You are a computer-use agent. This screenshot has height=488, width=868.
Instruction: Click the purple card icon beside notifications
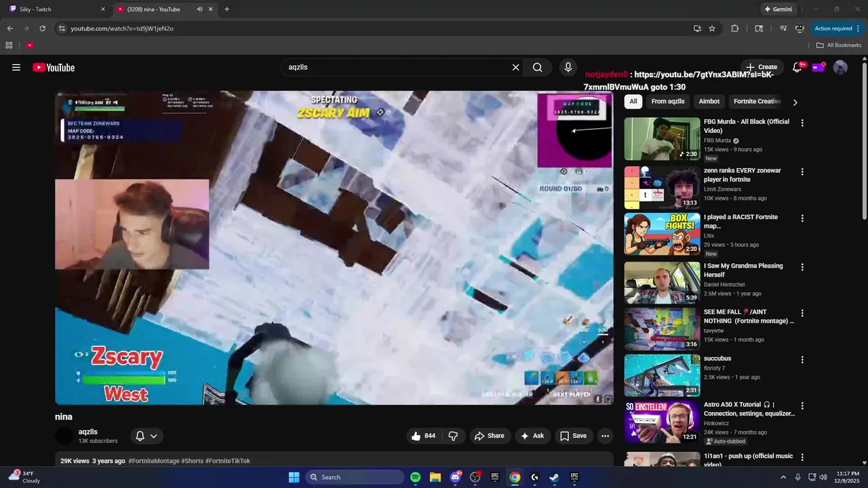coord(818,67)
